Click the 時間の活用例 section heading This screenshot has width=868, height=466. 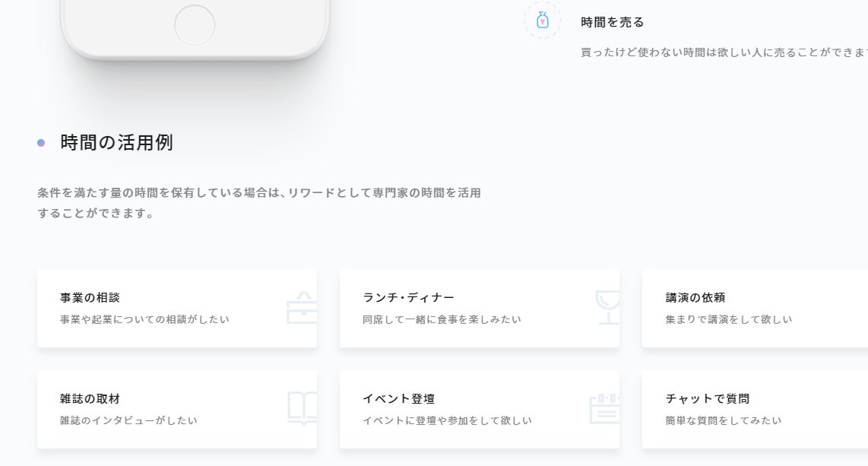(x=117, y=143)
